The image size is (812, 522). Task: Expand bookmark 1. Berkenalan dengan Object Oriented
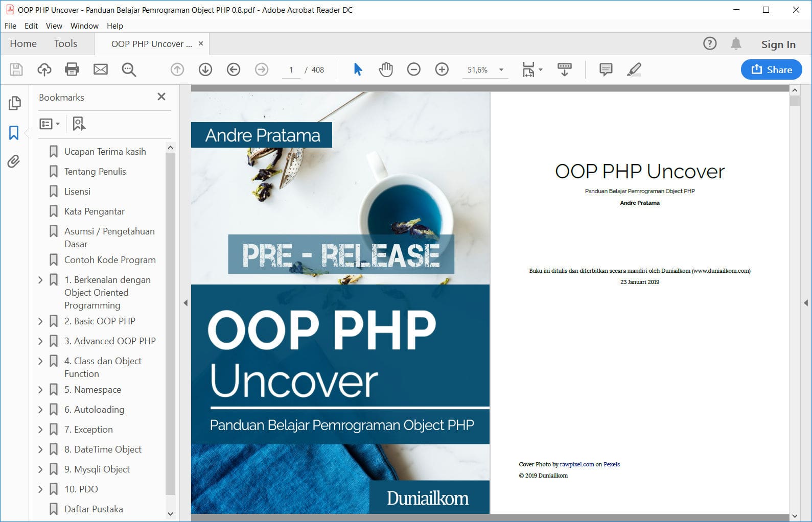[x=40, y=280]
